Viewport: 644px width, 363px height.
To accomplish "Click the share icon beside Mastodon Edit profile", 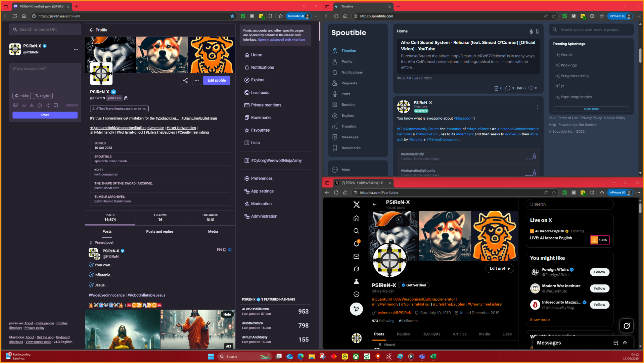I will (x=185, y=80).
